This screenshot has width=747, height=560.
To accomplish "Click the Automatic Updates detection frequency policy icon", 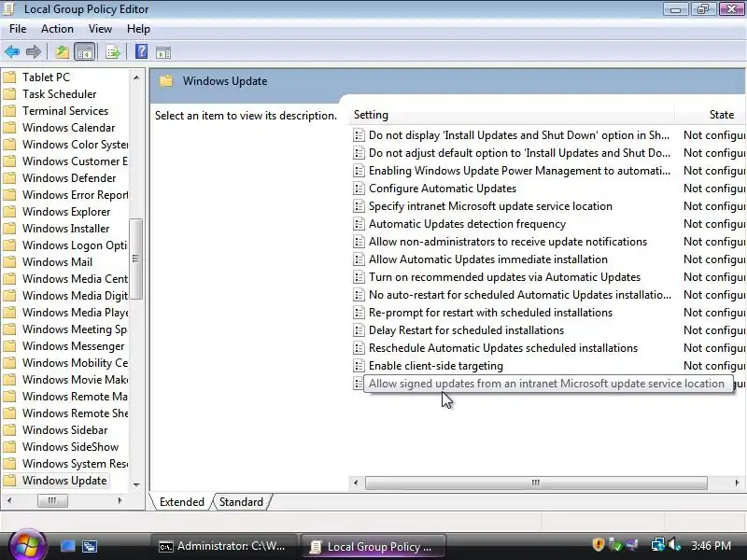I will coord(359,224).
